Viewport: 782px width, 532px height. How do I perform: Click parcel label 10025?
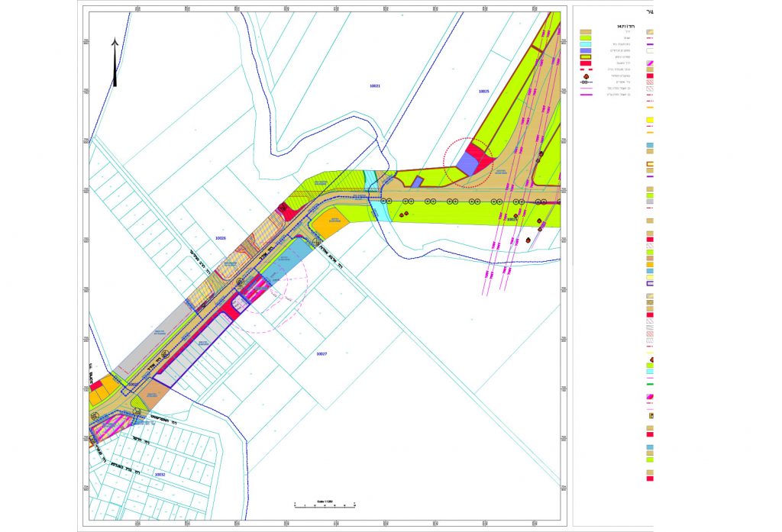[x=483, y=91]
